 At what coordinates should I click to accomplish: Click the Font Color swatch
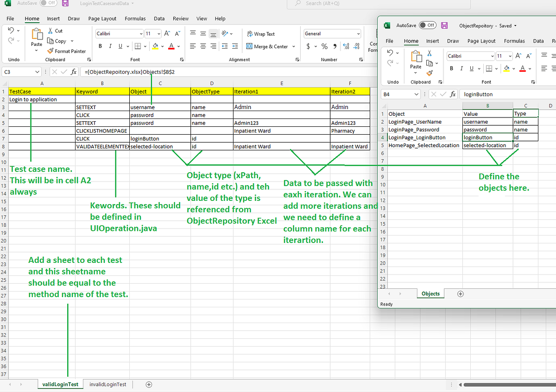171,46
